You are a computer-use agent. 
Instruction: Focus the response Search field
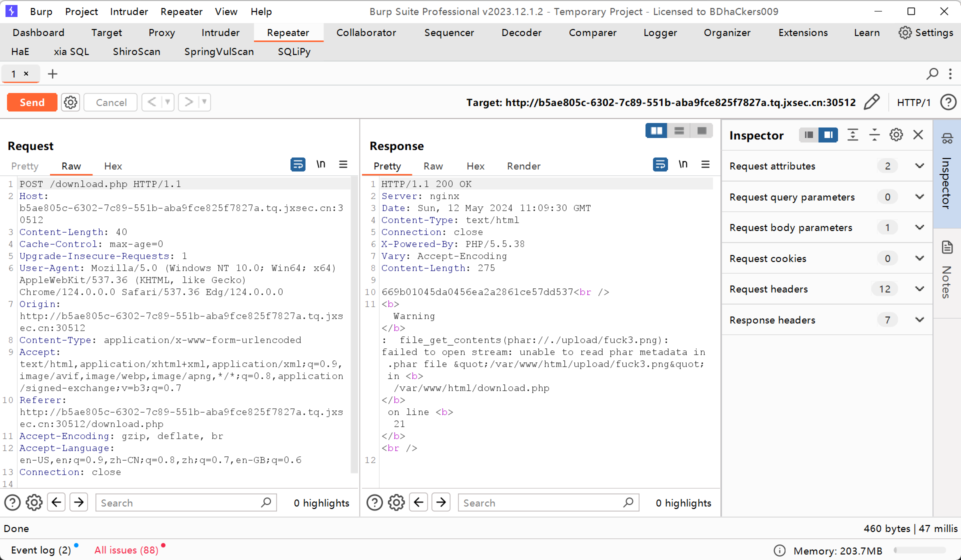pos(549,502)
